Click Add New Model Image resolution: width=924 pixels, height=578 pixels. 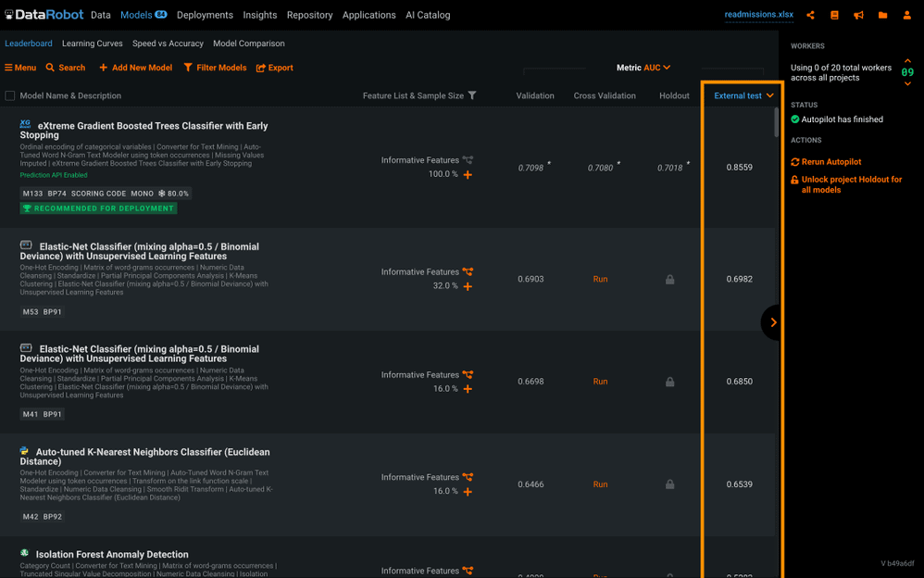135,68
